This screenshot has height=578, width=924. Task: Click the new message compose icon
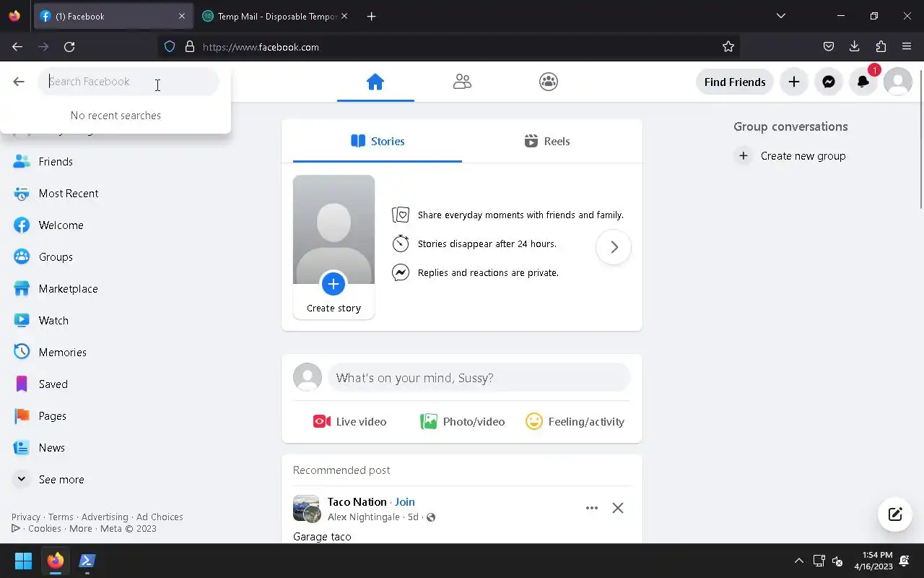click(x=895, y=514)
